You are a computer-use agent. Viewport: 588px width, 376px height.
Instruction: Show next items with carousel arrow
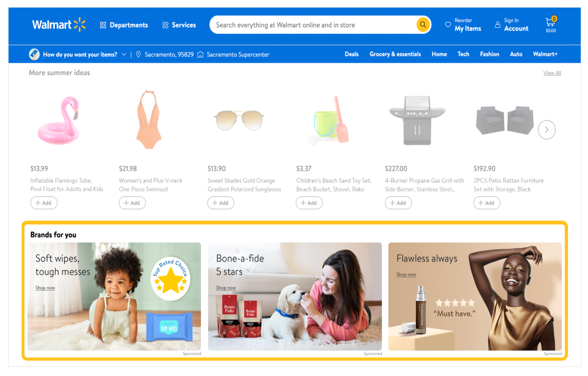coord(546,130)
